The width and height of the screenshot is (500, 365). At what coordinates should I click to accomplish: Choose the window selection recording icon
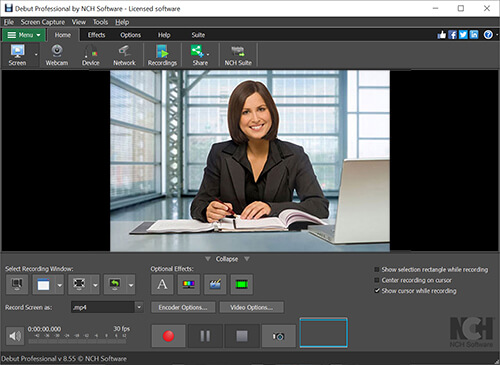click(43, 284)
